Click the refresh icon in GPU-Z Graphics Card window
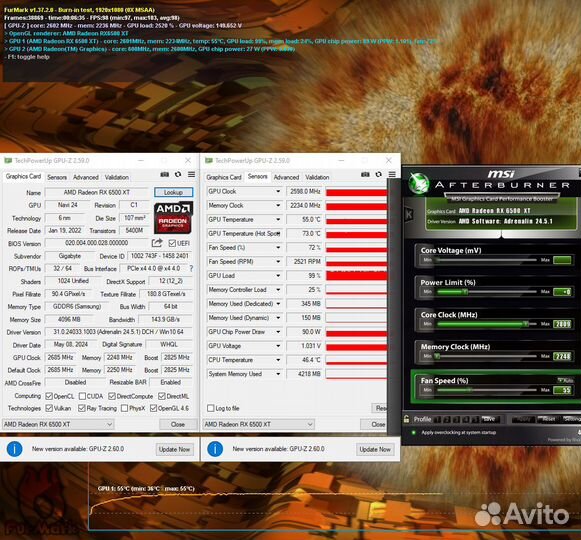581x540 pixels. (178, 174)
